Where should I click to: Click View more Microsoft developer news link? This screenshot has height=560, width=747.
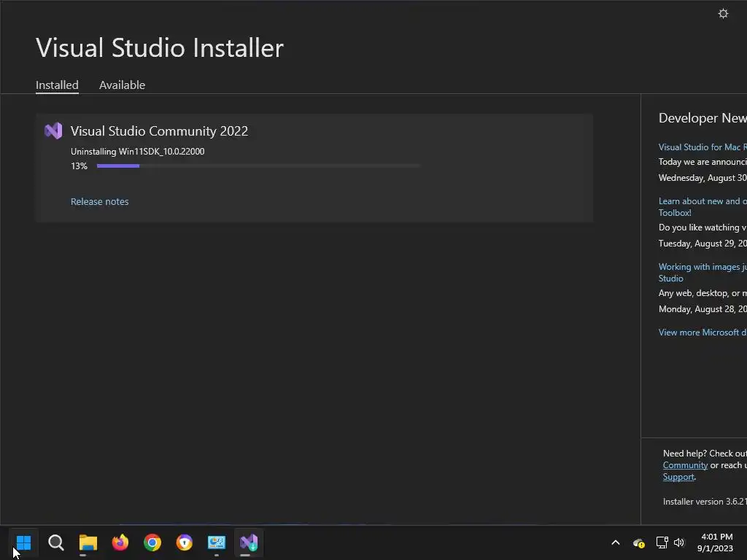(703, 332)
